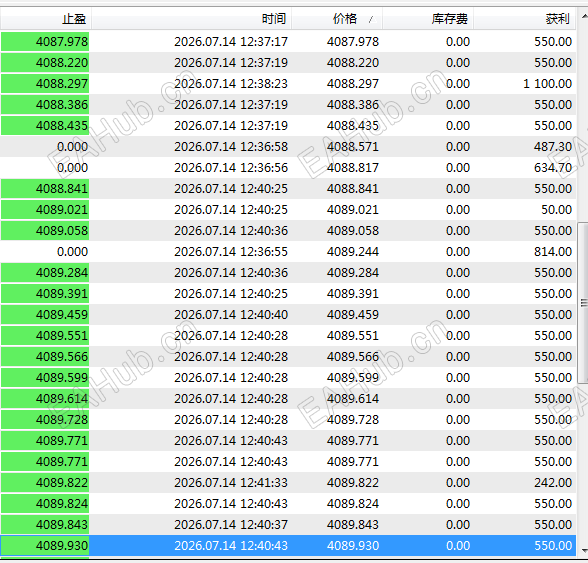The width and height of the screenshot is (588, 563).
Task: Select the row with profit 50.00
Action: [x=288, y=209]
